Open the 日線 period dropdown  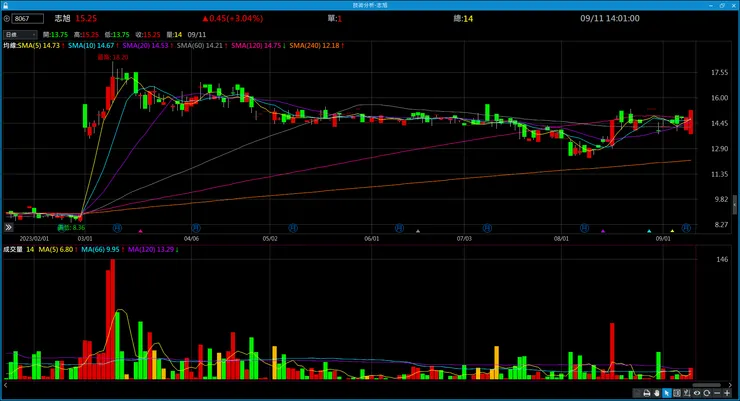coord(20,34)
